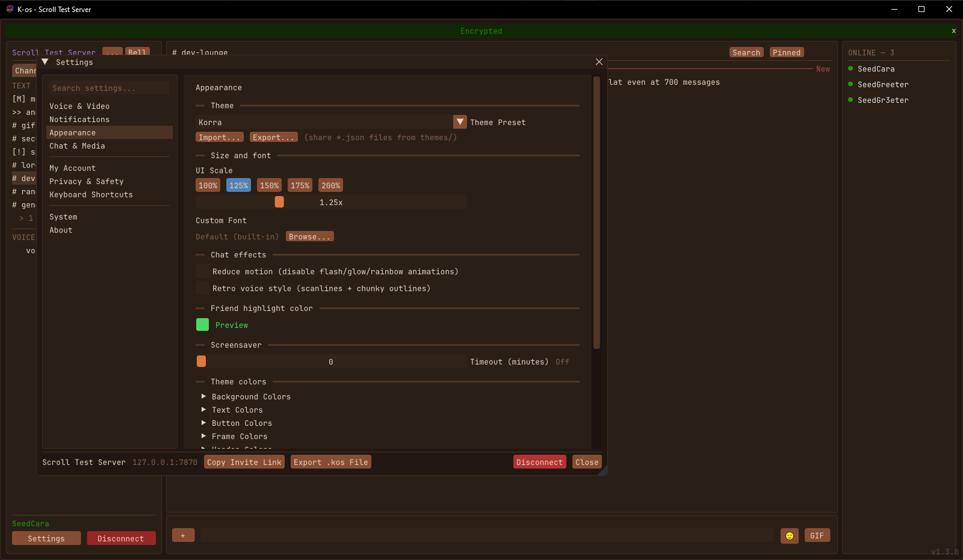963x560 pixels.
Task: Click Search button in channel header
Action: coord(746,52)
